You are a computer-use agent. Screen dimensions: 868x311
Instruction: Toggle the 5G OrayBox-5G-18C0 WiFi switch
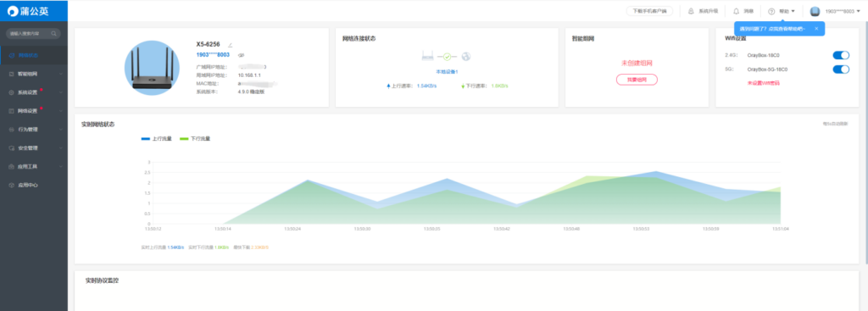pos(841,69)
